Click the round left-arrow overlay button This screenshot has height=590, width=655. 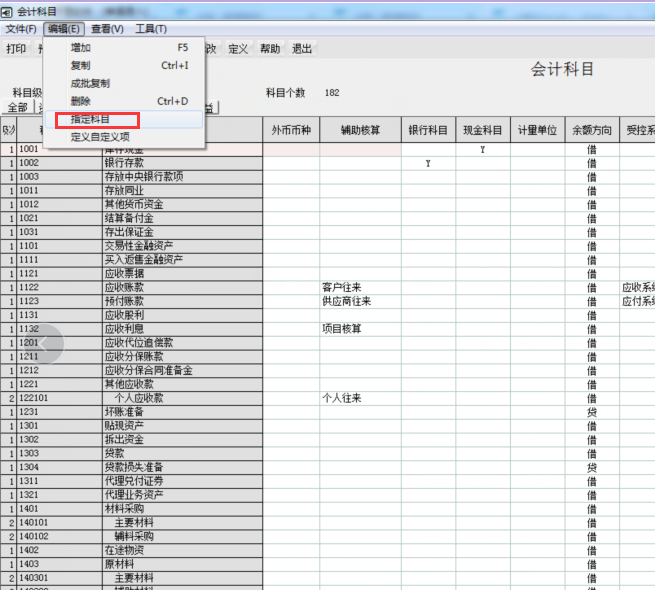coord(44,343)
